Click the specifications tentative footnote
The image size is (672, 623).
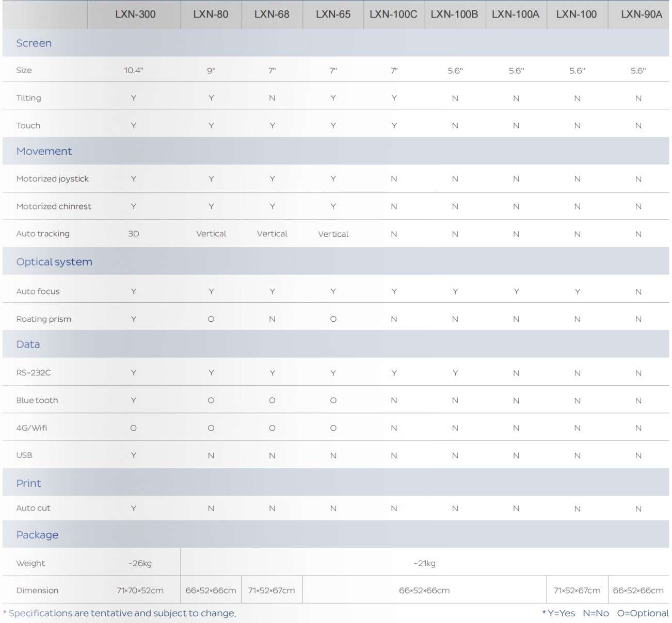[120, 613]
